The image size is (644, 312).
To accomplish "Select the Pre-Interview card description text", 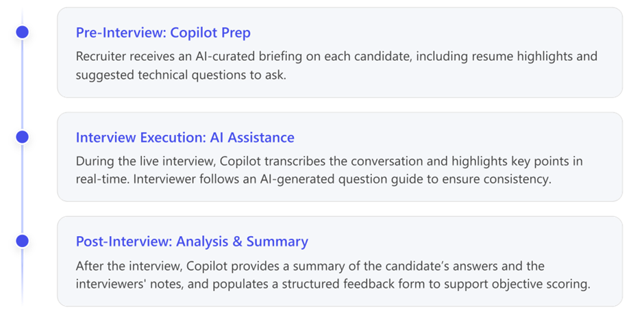I will 336,66.
